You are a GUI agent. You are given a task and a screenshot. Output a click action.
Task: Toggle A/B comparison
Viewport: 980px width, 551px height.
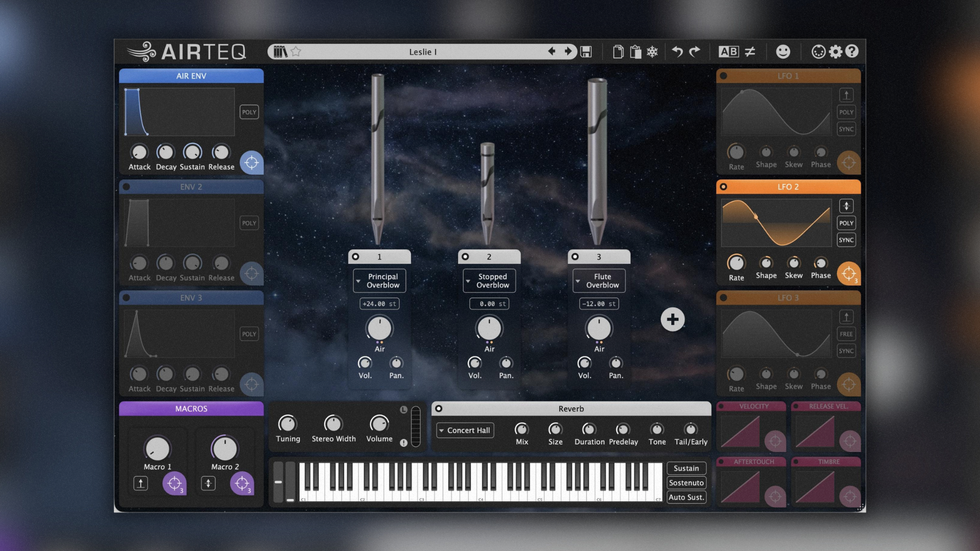coord(728,52)
